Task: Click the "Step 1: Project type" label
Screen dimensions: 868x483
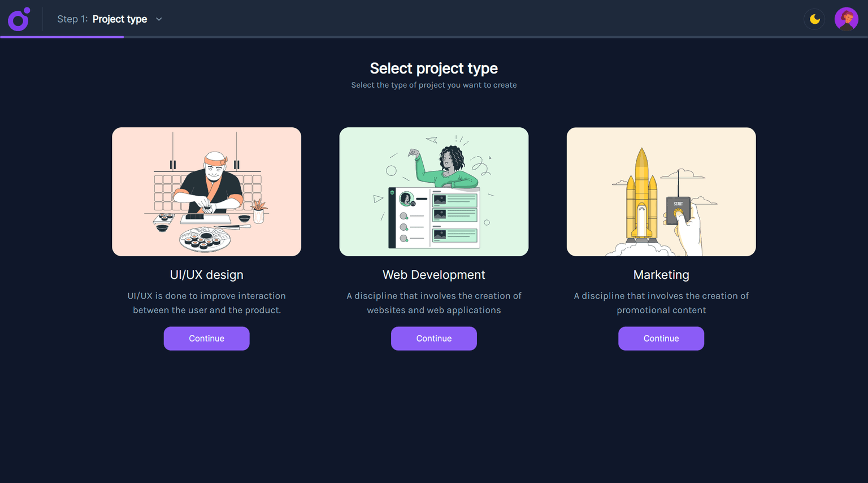Action: [102, 19]
